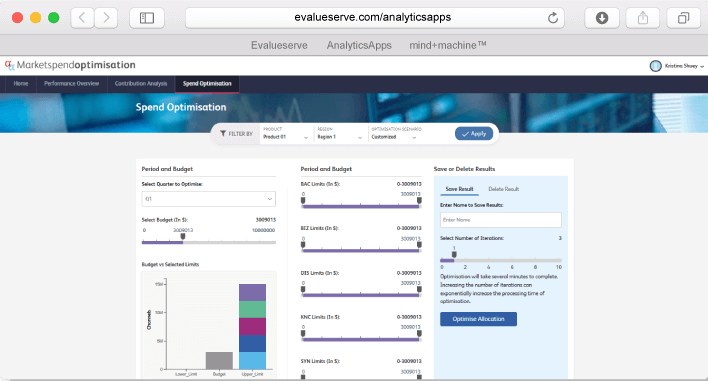Open the downloads icon
The height and width of the screenshot is (381, 708).
tap(602, 18)
